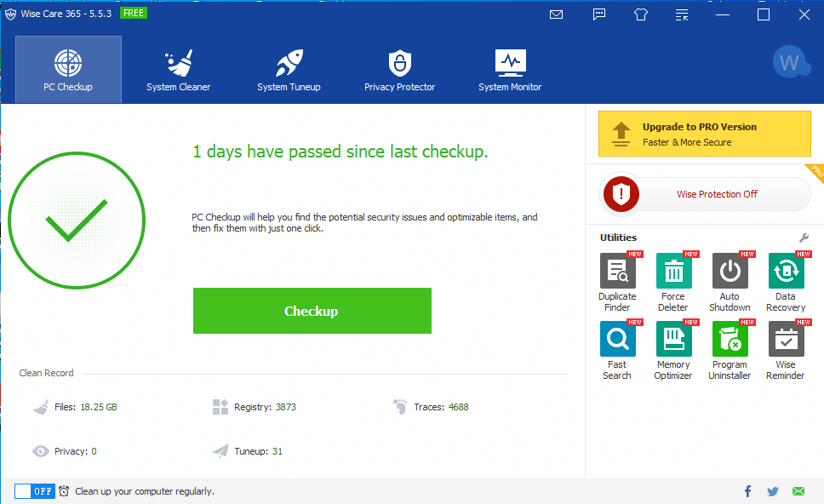Click the user avatar W icon

point(790,62)
